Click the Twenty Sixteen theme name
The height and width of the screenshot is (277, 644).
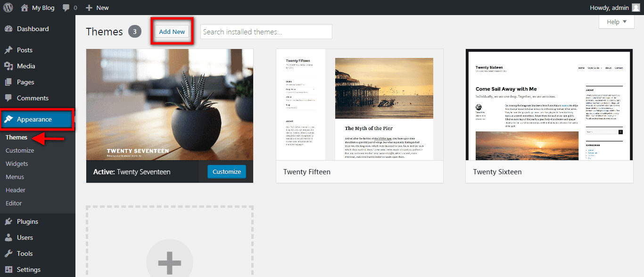[497, 172]
